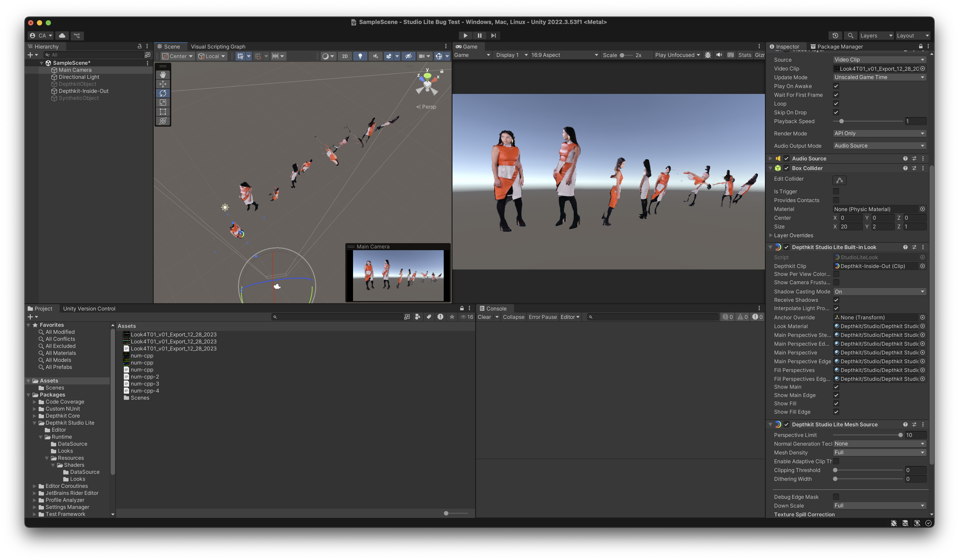Image resolution: width=959 pixels, height=560 pixels.
Task: Click the Play button
Action: coord(465,35)
